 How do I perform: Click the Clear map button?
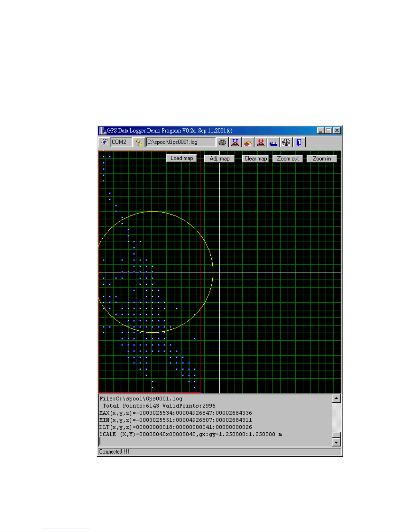point(256,158)
